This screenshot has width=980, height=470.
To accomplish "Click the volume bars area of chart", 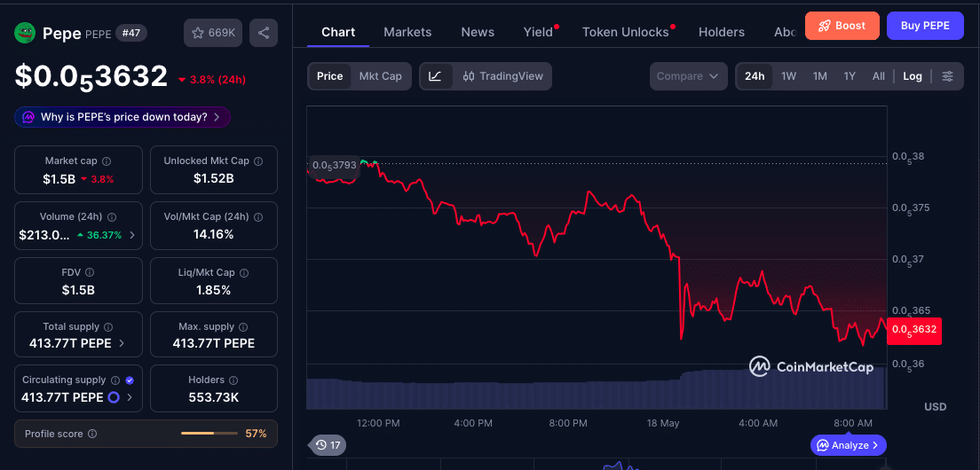I will coord(597,390).
